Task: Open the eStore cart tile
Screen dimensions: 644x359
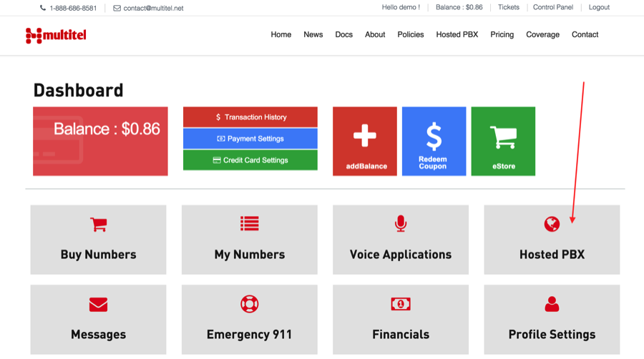Action: point(503,141)
